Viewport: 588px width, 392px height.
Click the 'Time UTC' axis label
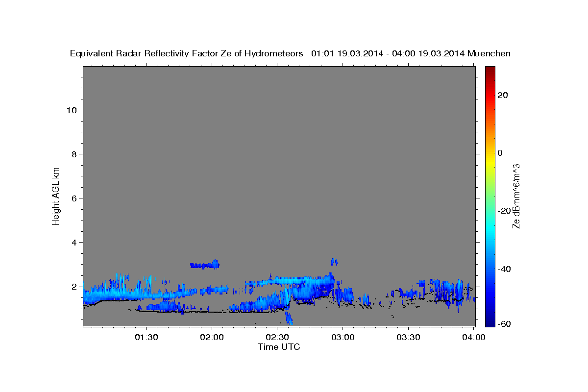pos(279,347)
